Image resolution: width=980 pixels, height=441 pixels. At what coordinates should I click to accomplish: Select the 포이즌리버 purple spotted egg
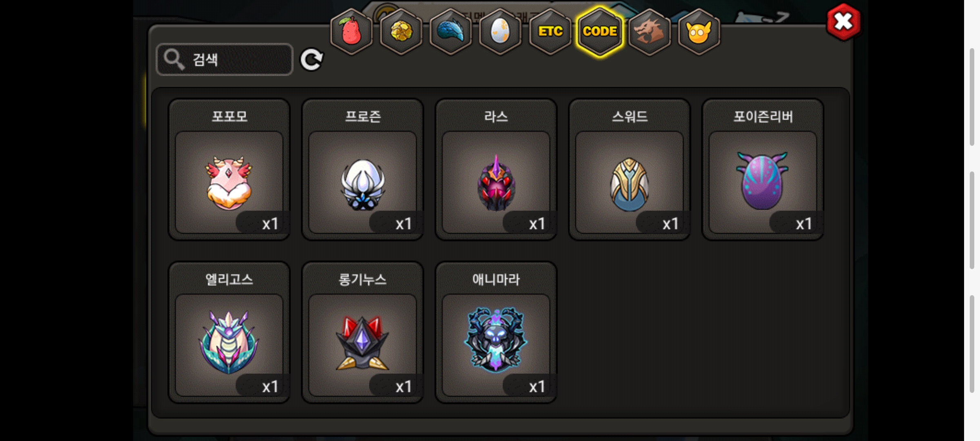point(763,169)
